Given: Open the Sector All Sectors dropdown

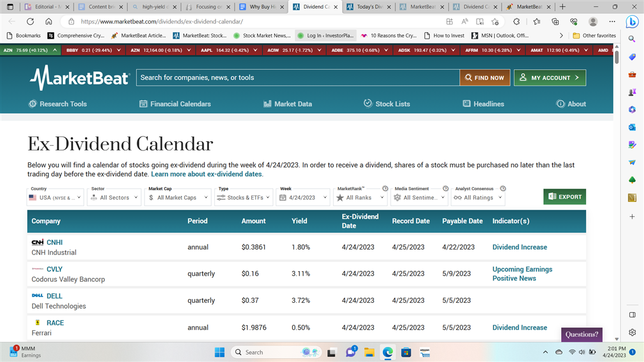Looking at the screenshot, I should coord(114,197).
